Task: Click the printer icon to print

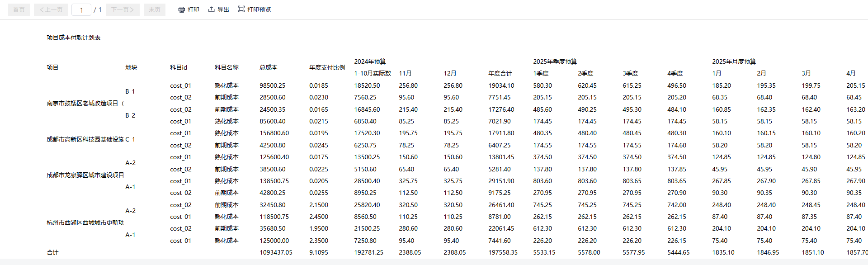Action: pyautogui.click(x=181, y=10)
